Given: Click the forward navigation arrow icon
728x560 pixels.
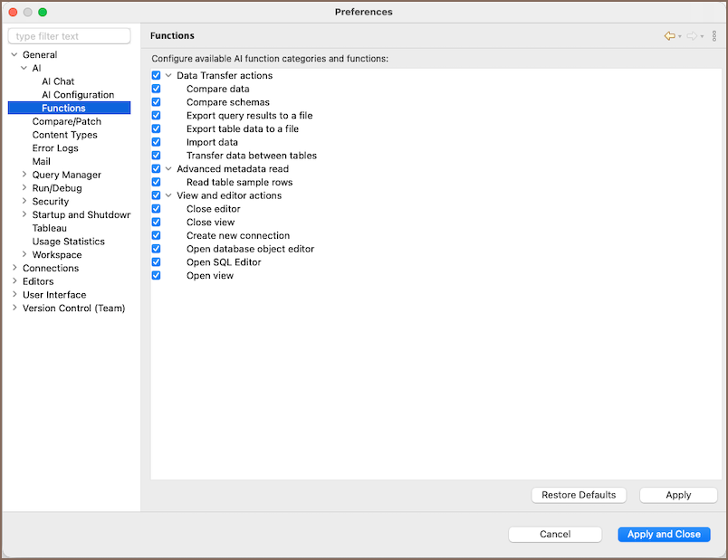Looking at the screenshot, I should [692, 36].
